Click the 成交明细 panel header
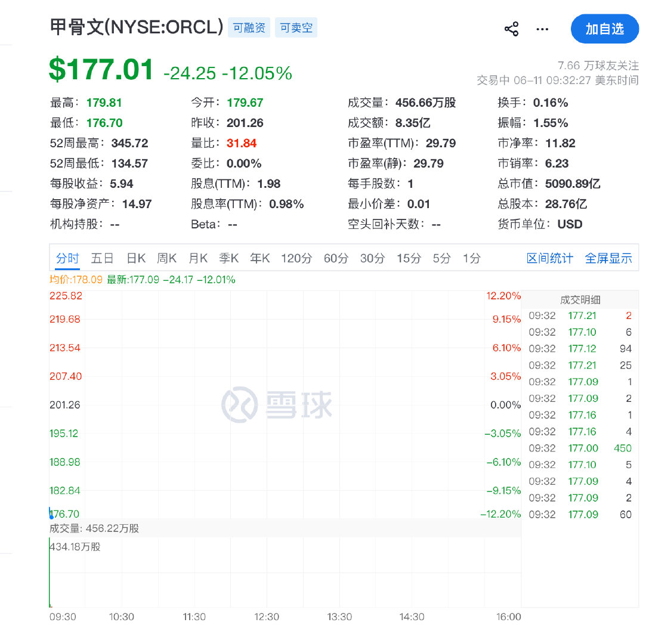This screenshot has width=649, height=644. (580, 300)
